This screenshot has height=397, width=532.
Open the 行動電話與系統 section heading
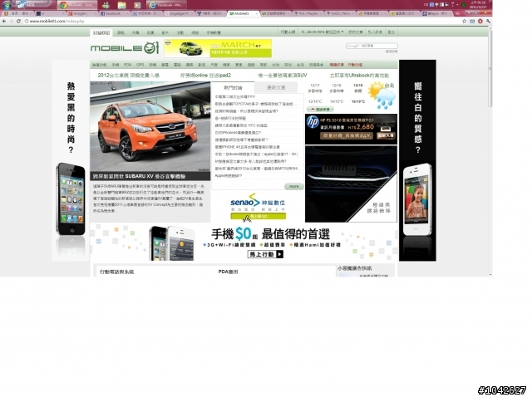coord(116,272)
